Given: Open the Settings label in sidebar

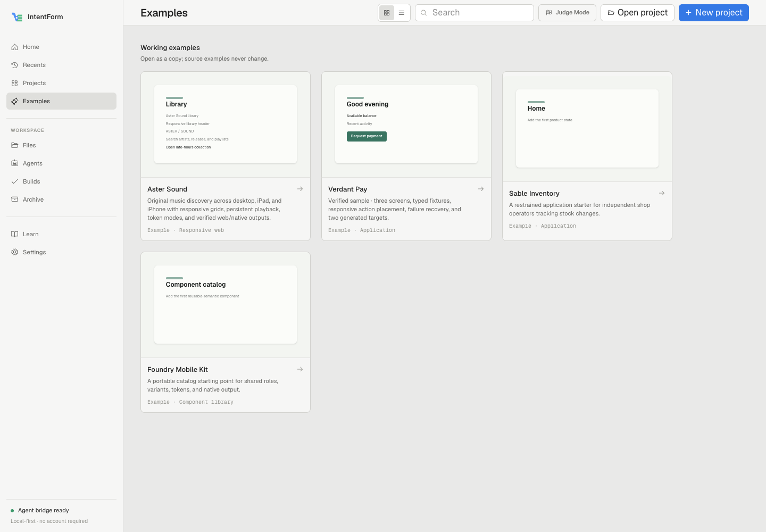Looking at the screenshot, I should pos(34,252).
